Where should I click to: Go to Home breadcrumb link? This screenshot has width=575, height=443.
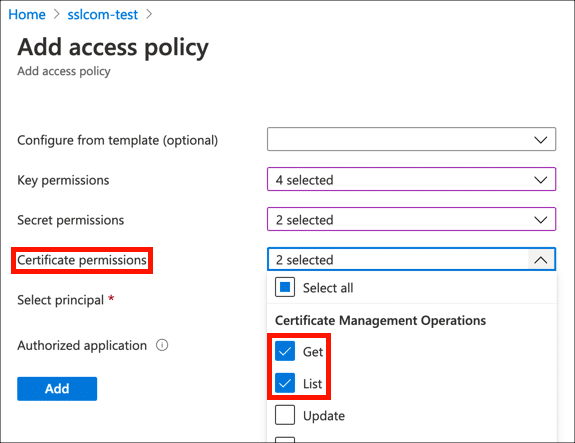[x=27, y=15]
